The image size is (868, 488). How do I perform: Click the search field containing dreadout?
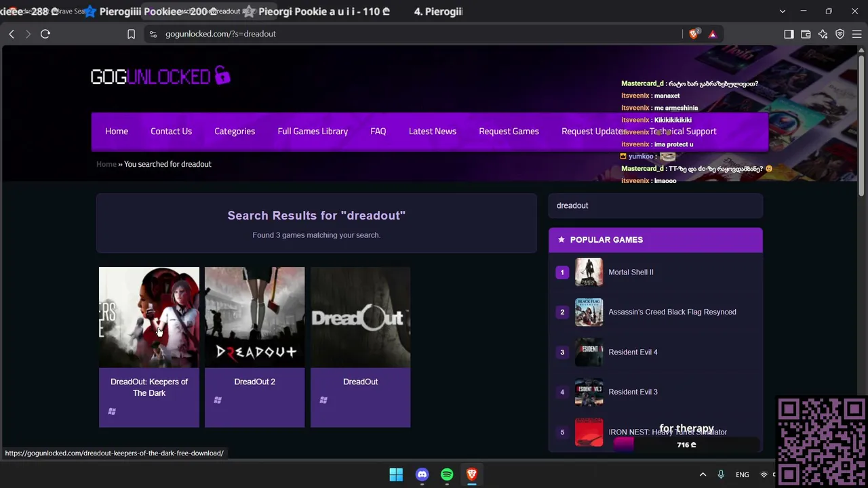point(656,205)
